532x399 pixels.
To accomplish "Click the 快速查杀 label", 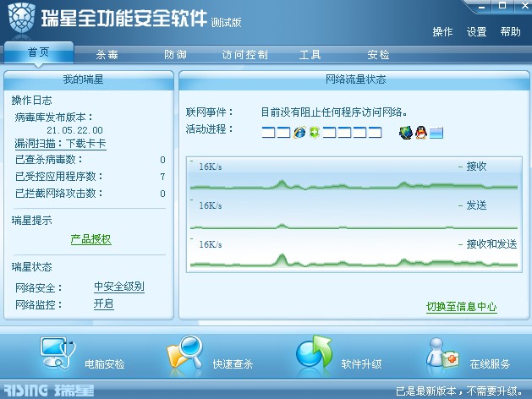I will tap(233, 364).
